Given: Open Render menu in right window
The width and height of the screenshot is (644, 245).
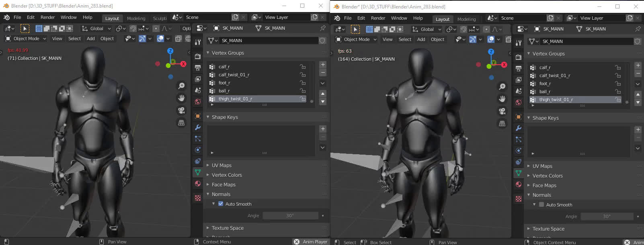Looking at the screenshot, I should pos(378,18).
